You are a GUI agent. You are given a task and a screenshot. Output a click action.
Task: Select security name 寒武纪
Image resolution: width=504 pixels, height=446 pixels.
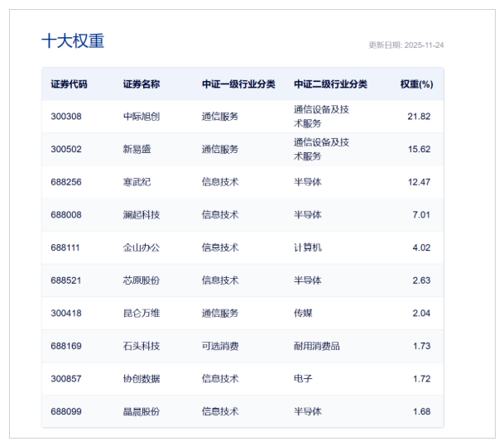137,182
